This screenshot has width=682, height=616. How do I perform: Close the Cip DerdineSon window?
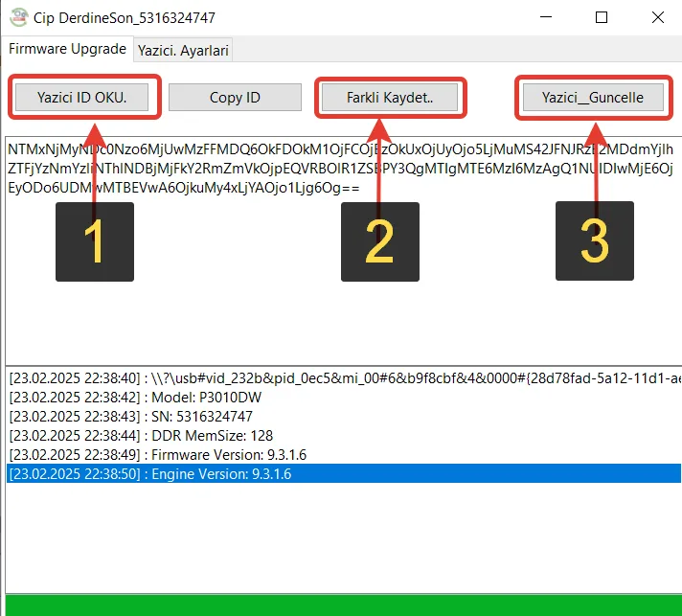coord(658,17)
